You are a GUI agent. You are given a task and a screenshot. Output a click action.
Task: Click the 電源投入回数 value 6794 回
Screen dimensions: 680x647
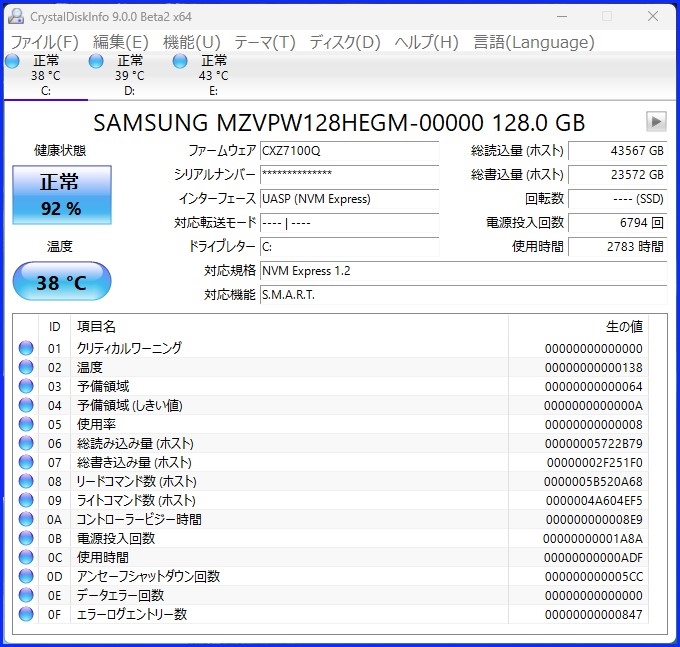click(x=618, y=223)
